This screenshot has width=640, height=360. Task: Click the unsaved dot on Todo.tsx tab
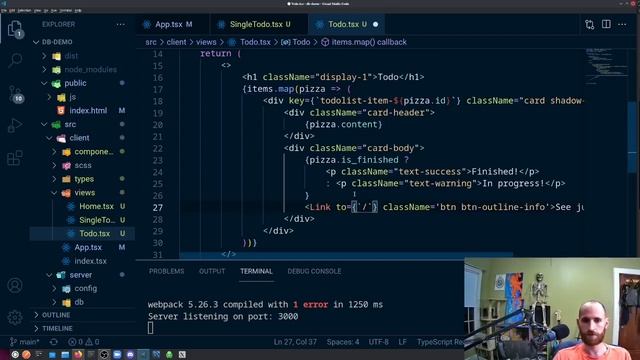tap(376, 24)
